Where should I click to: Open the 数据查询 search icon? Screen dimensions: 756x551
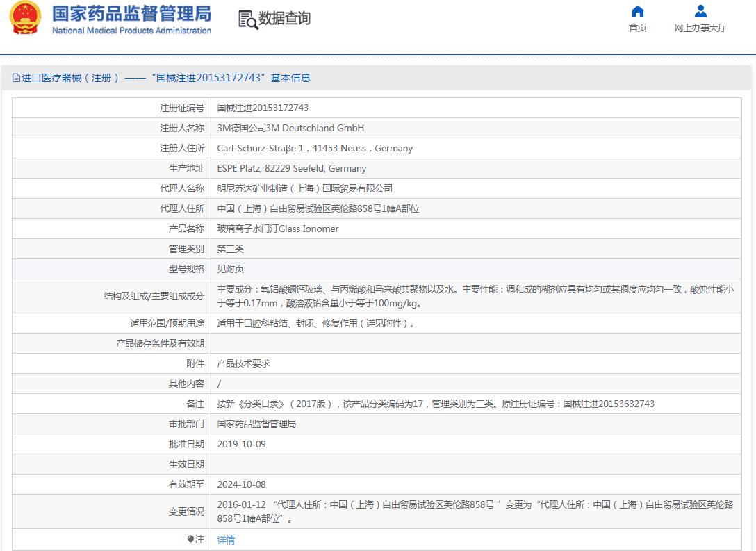248,19
